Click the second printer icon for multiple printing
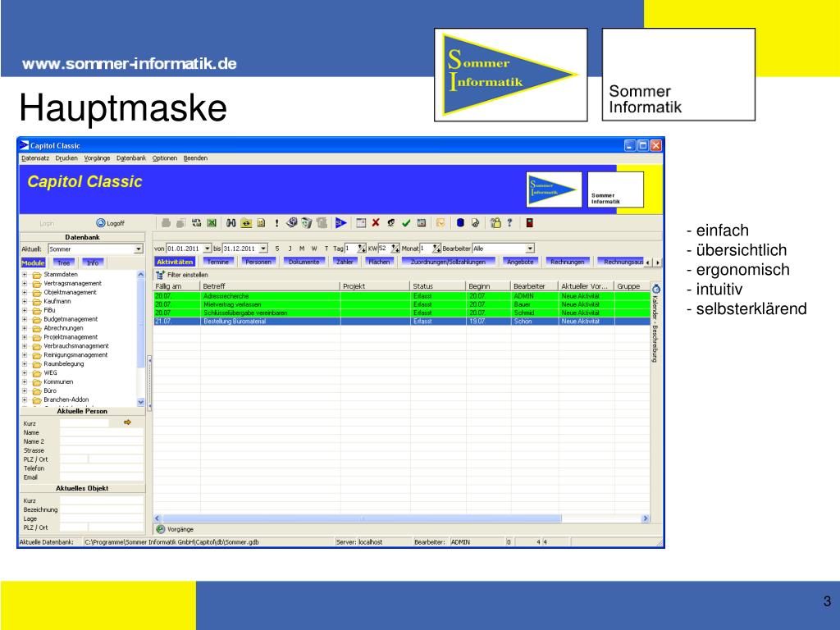This screenshot has height=630, width=840. click(x=181, y=223)
